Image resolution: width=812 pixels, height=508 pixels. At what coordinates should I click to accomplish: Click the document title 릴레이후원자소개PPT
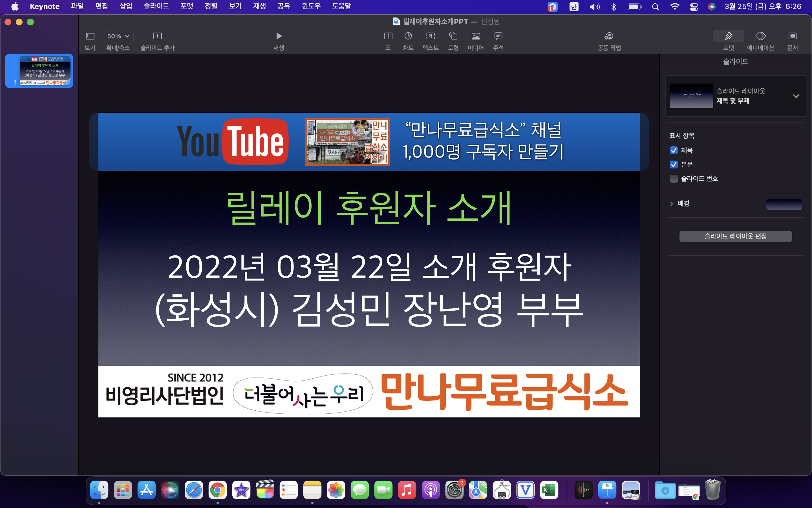tap(435, 21)
